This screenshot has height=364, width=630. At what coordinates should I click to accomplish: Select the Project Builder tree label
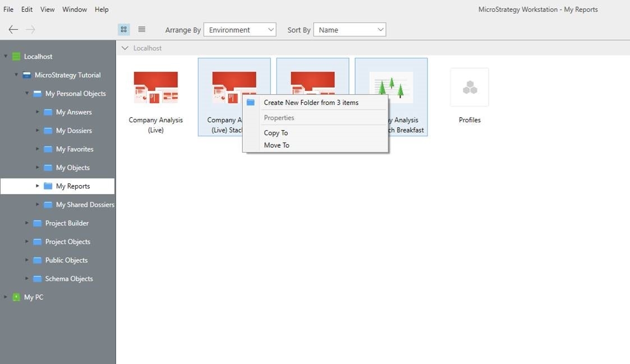point(67,223)
